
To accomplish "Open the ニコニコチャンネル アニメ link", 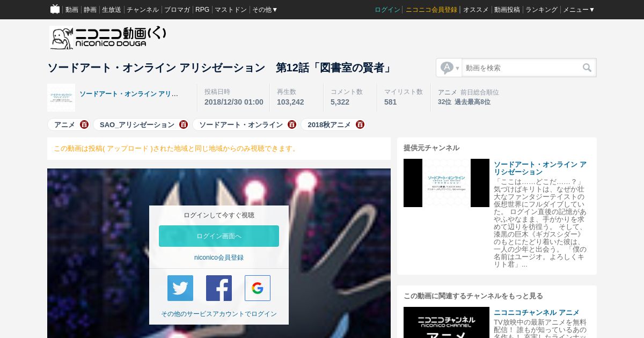I will (x=537, y=312).
